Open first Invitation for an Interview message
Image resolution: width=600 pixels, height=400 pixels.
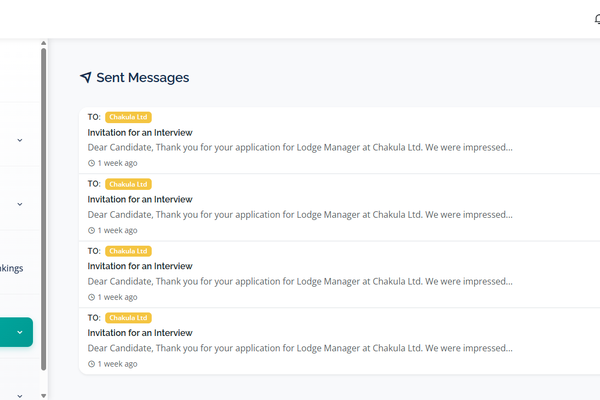140,132
